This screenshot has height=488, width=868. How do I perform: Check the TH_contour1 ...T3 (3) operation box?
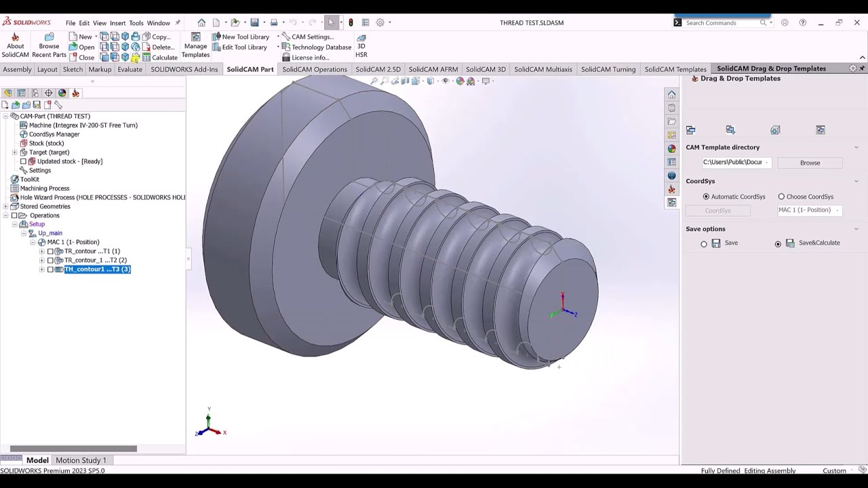(x=50, y=269)
